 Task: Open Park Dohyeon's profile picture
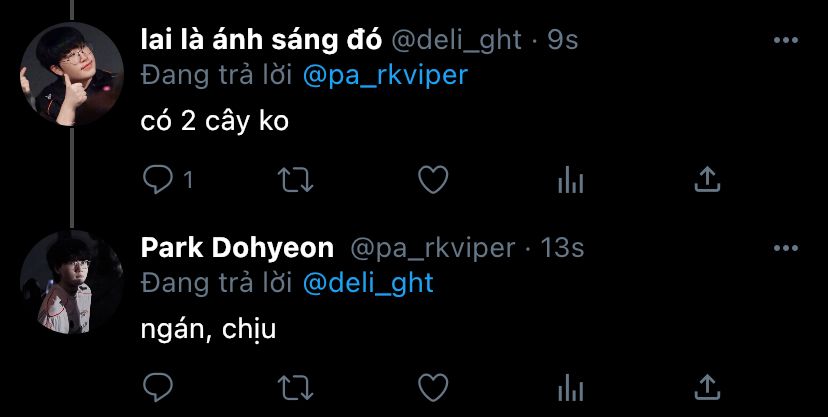[72, 282]
